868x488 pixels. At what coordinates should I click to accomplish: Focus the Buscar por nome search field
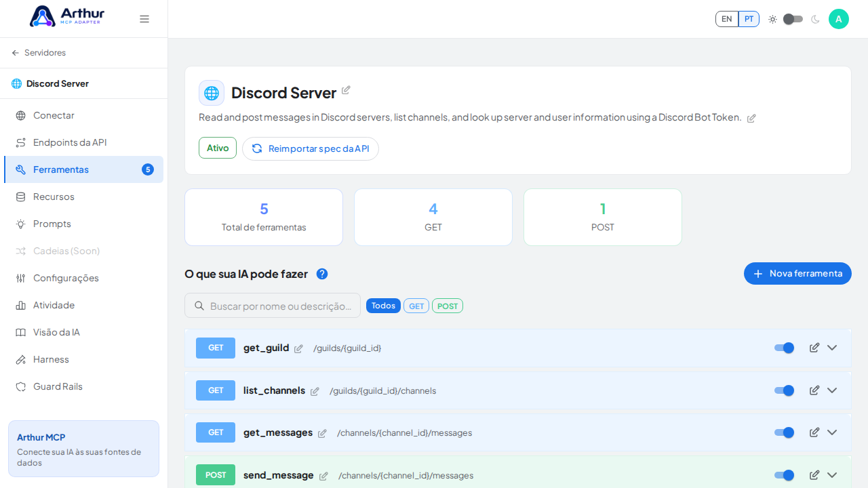pos(273,306)
